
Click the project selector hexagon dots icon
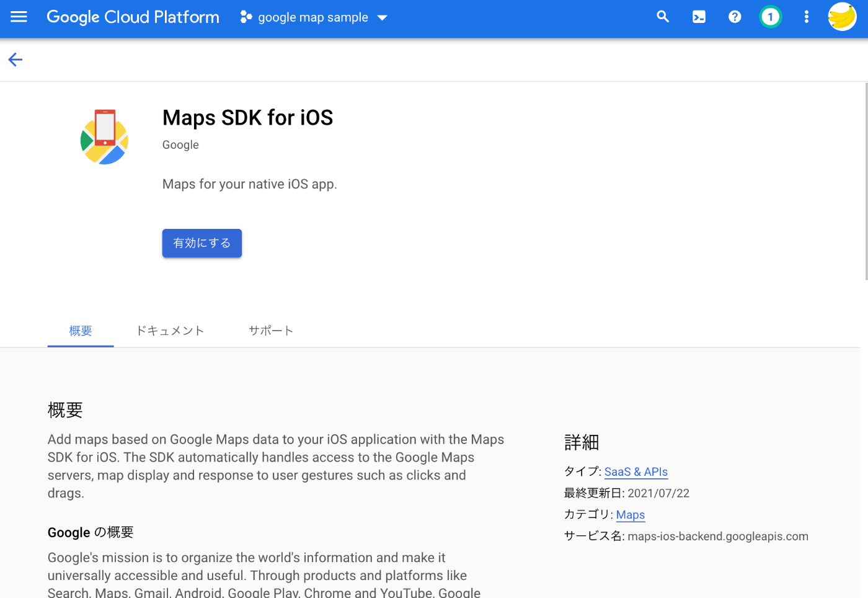(x=246, y=17)
